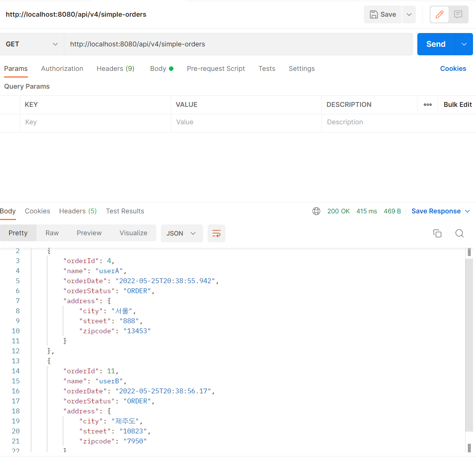Click the Cookies link

(453, 69)
